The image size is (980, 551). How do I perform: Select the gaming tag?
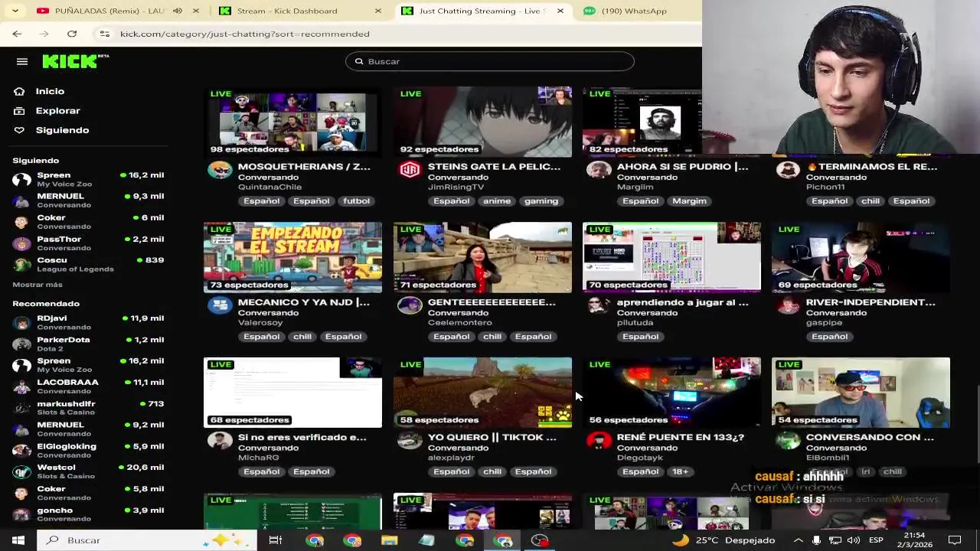[x=541, y=201]
